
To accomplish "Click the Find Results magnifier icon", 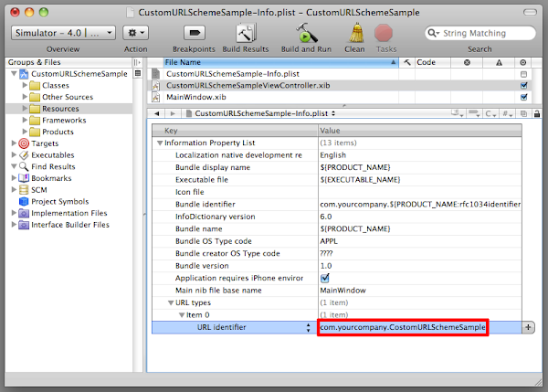I will (24, 166).
